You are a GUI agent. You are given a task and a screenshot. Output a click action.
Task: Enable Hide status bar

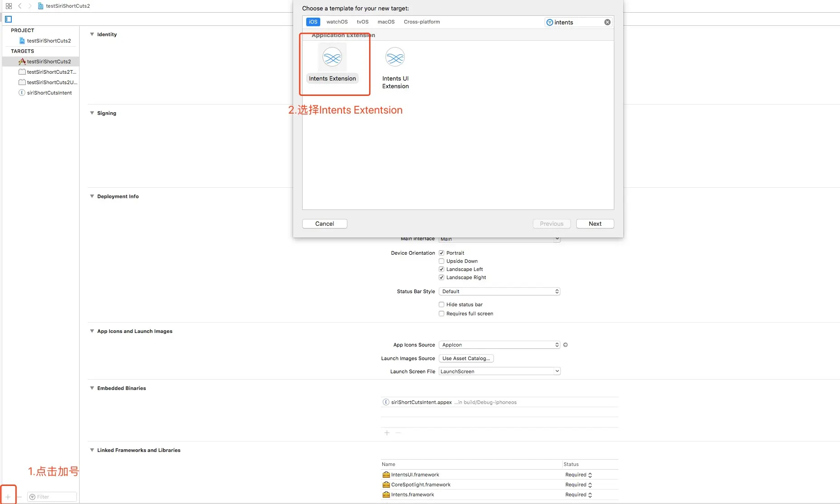pos(441,304)
